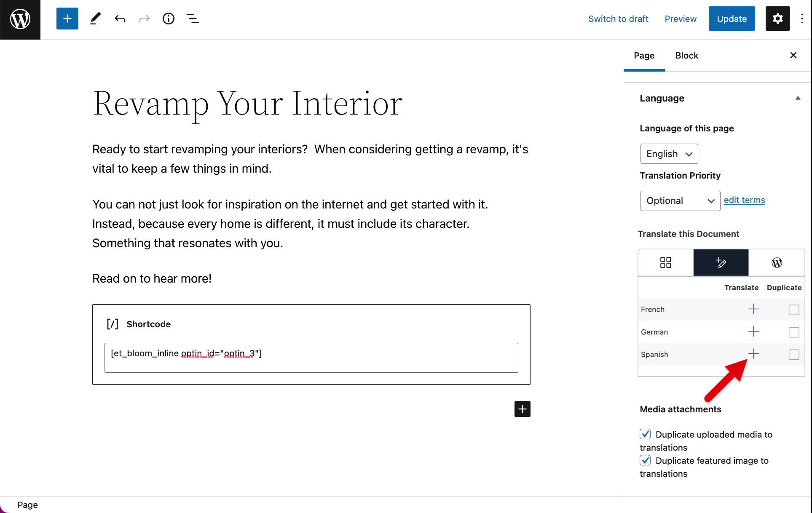Open the edit terms link
The image size is (812, 513).
click(x=744, y=200)
